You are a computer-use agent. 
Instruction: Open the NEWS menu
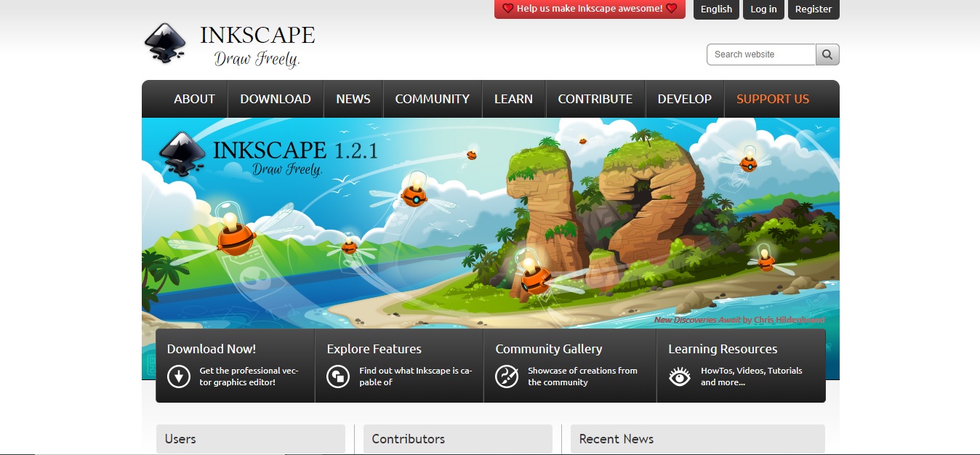[x=353, y=99]
